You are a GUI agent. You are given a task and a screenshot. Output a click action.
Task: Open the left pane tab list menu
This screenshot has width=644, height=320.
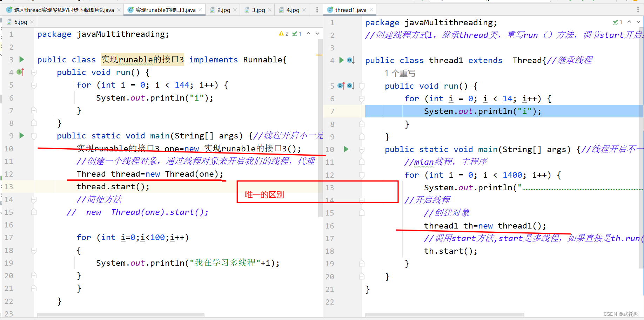[x=317, y=10]
